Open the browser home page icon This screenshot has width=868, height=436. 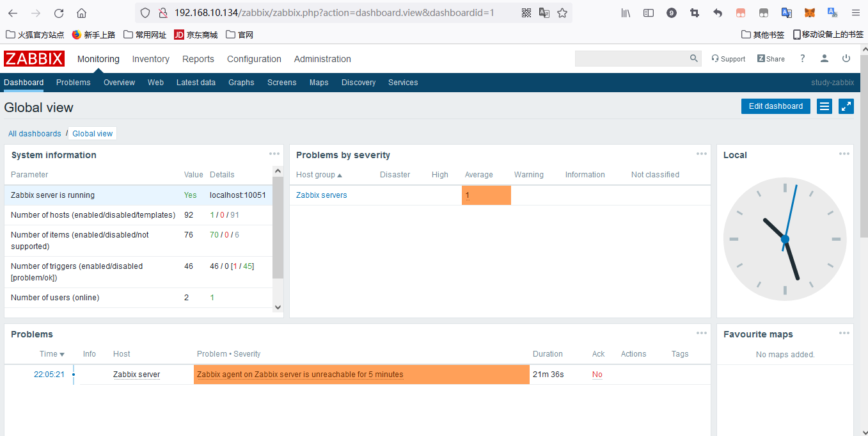pos(81,13)
